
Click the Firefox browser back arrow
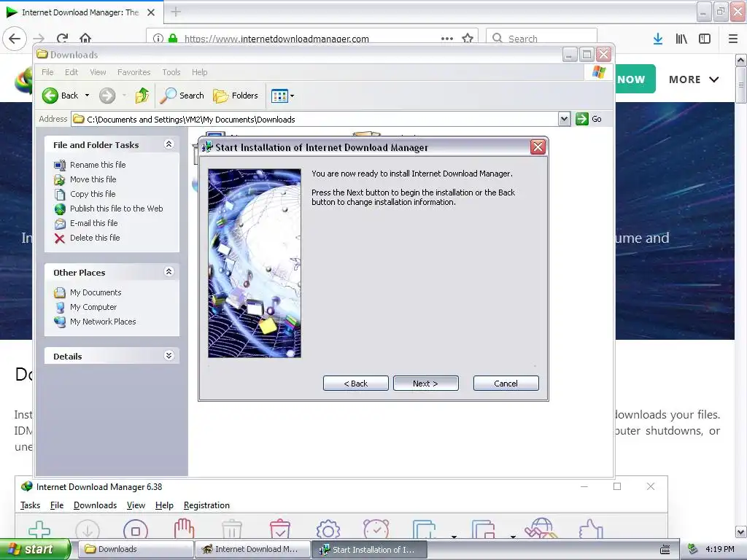[x=15, y=39]
